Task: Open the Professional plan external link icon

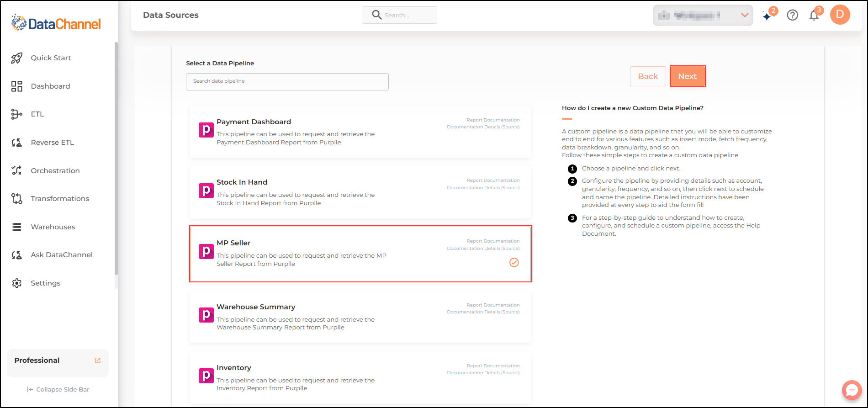Action: [97, 360]
